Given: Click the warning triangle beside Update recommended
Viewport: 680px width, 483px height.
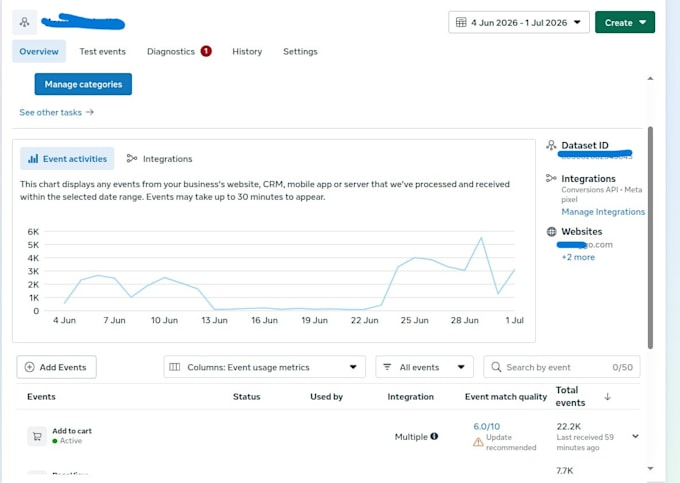Looking at the screenshot, I should [x=478, y=442].
